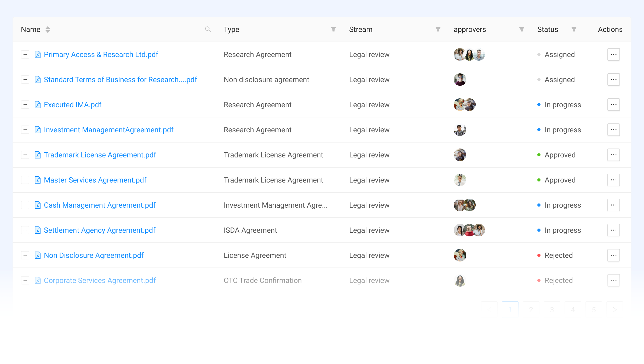Expand the Master Services Agreement.pdf row

pos(25,180)
